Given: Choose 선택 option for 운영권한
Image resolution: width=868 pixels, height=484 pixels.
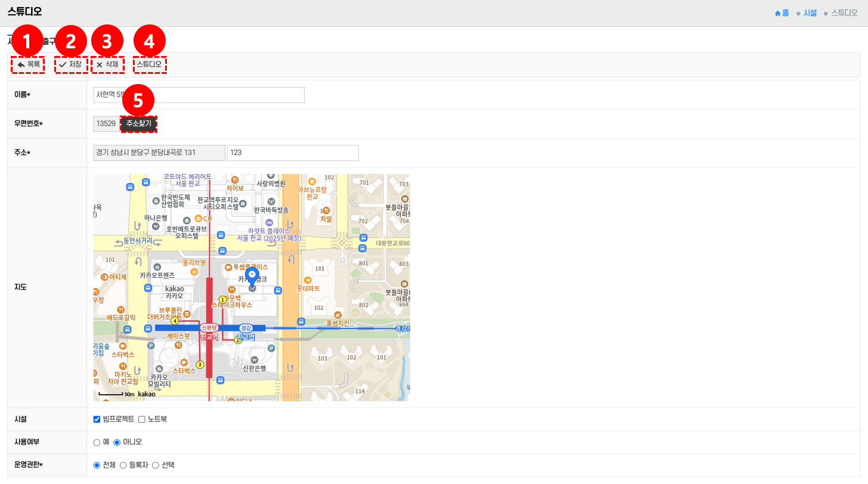Looking at the screenshot, I should coord(156,465).
